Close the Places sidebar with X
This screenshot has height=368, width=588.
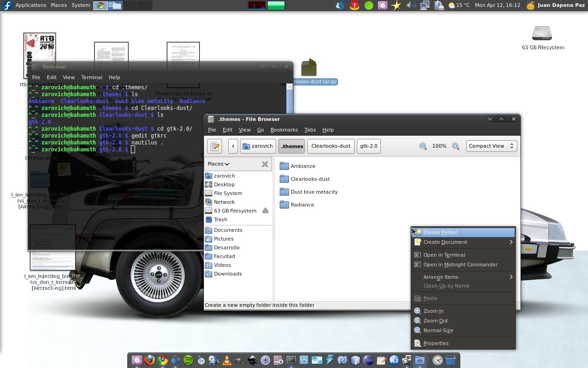265,164
